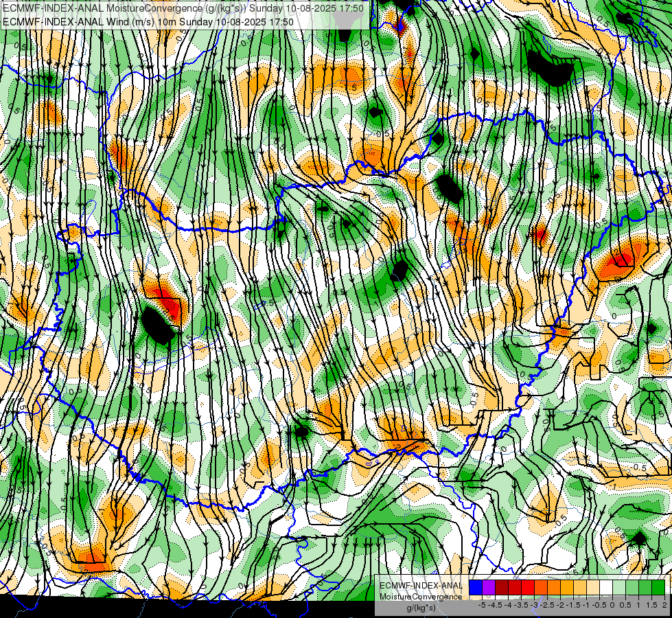
Task: Click 'ECMWF-INDEX-ANAL' label in the legend box
Action: 421,586
